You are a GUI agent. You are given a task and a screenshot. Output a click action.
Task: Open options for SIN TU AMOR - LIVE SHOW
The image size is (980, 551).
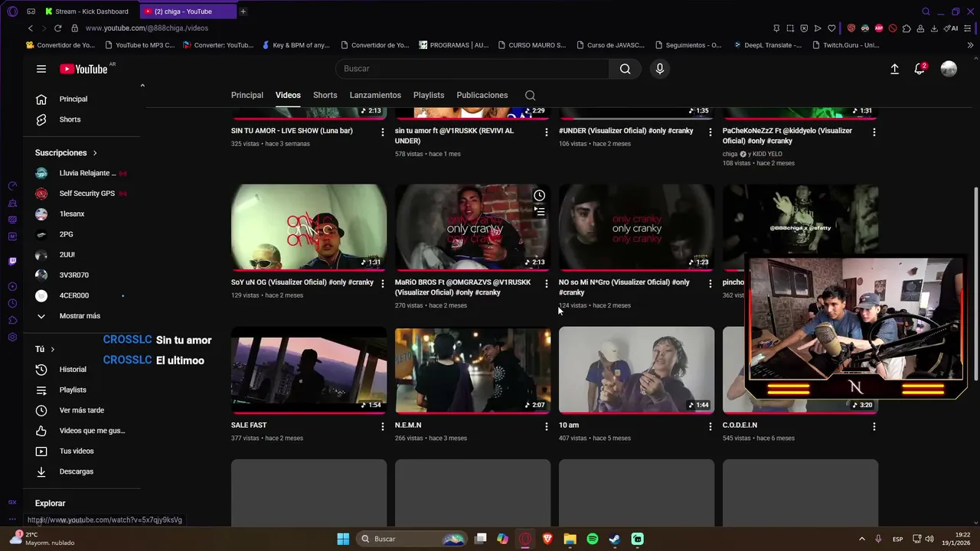tap(383, 132)
